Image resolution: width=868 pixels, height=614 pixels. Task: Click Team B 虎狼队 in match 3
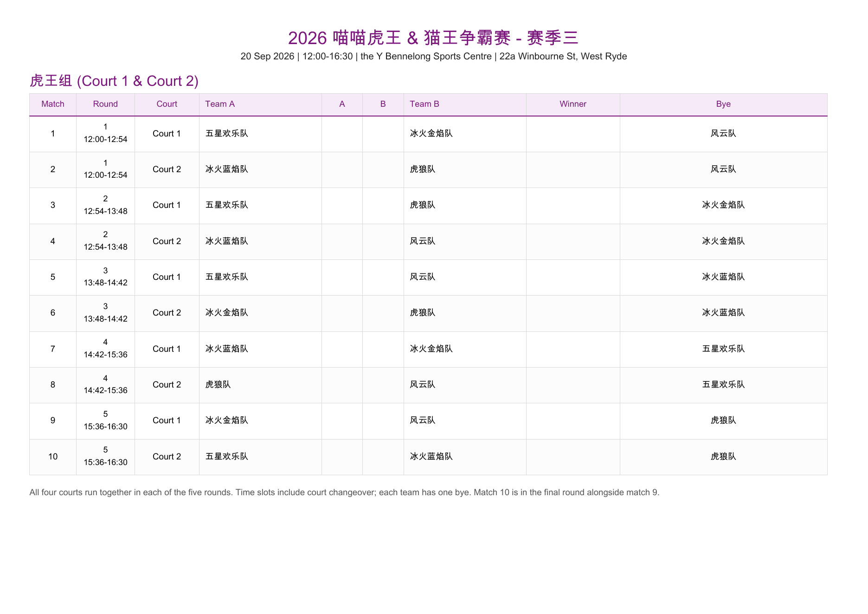(x=423, y=205)
